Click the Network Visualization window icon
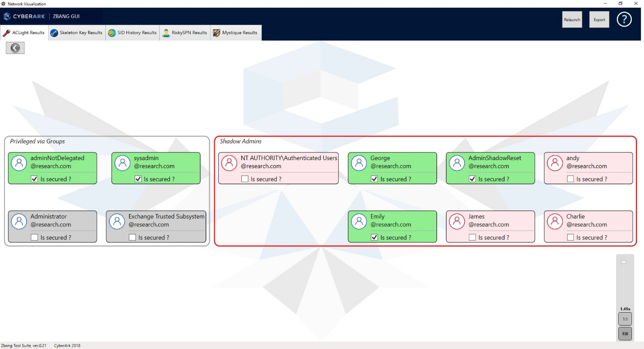644x349 pixels. (x=4, y=4)
